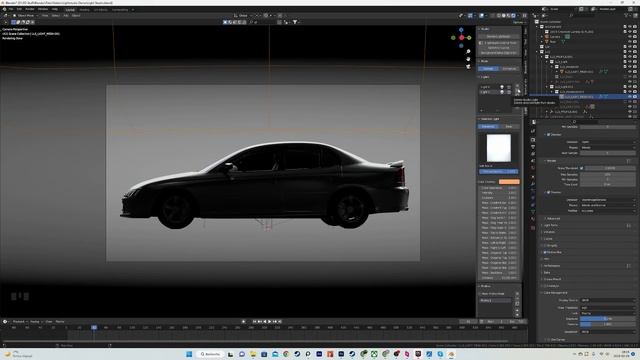Open the Render menu

(x=30, y=9)
